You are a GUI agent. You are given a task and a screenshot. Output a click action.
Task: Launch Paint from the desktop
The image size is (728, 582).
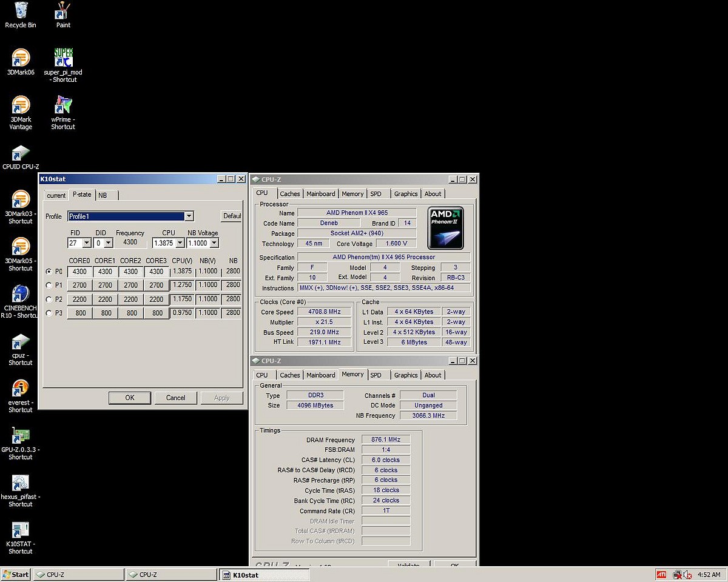[x=63, y=15]
